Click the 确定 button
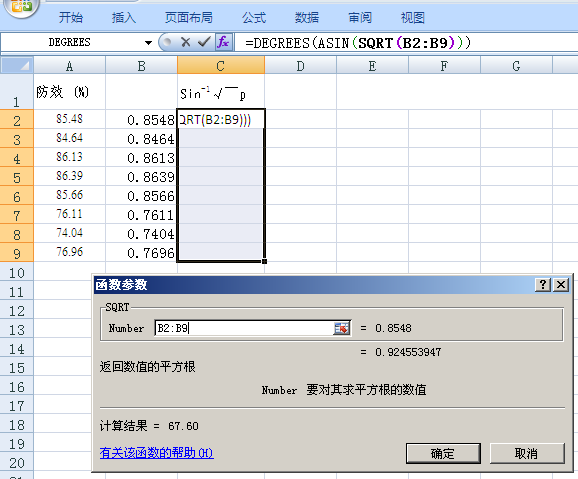578x479 pixels. click(x=443, y=453)
